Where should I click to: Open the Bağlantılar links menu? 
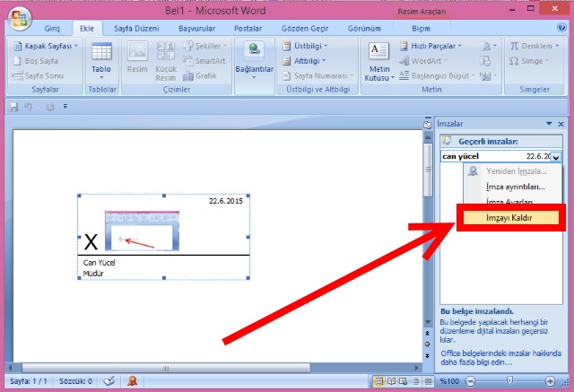[254, 61]
